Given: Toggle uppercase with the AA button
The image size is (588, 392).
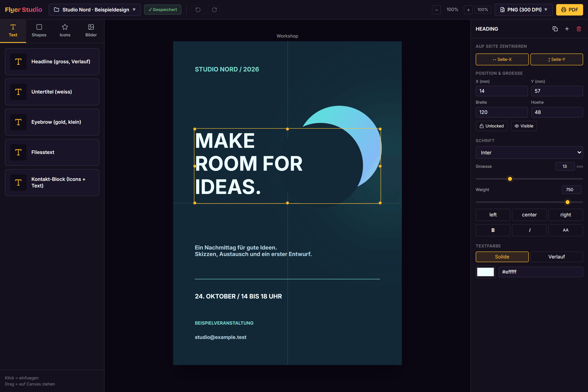Looking at the screenshot, I should pyautogui.click(x=566, y=230).
